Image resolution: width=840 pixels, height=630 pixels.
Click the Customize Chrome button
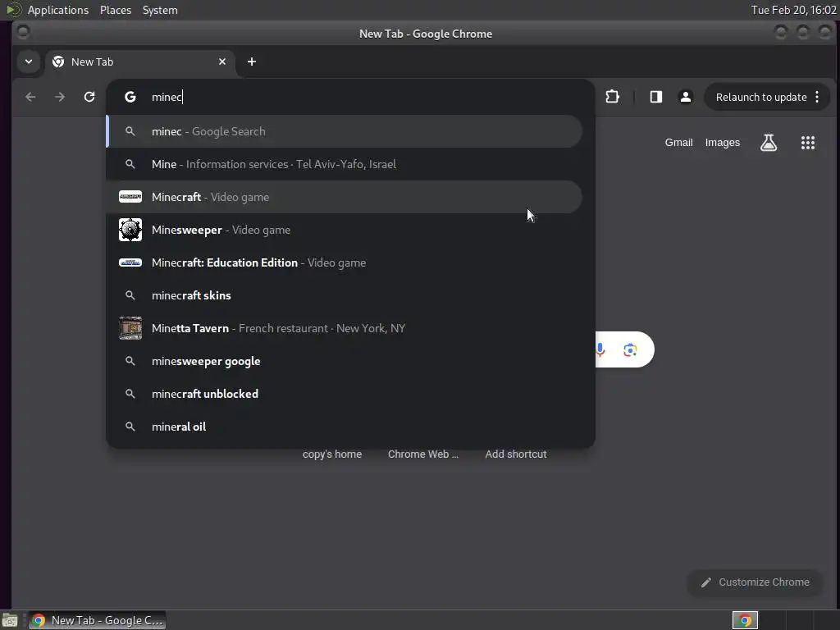click(755, 582)
